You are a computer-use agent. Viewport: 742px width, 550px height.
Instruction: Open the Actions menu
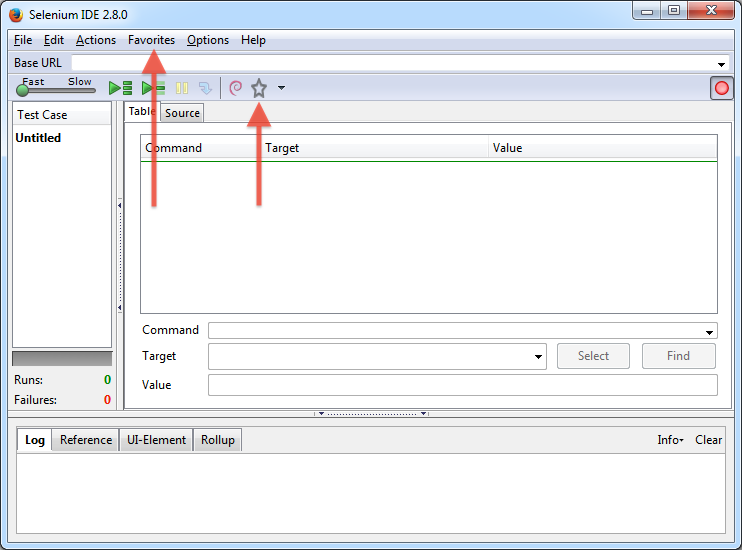(96, 40)
